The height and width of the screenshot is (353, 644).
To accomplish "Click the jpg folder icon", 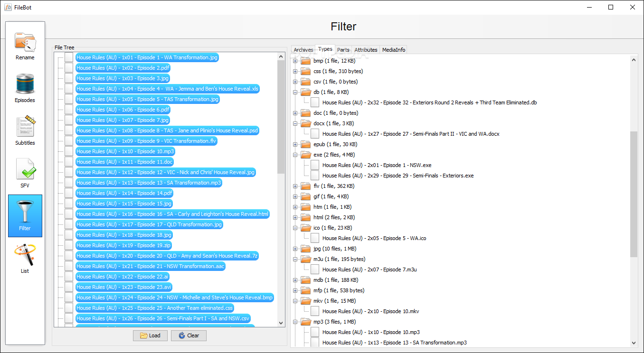I will point(305,249).
